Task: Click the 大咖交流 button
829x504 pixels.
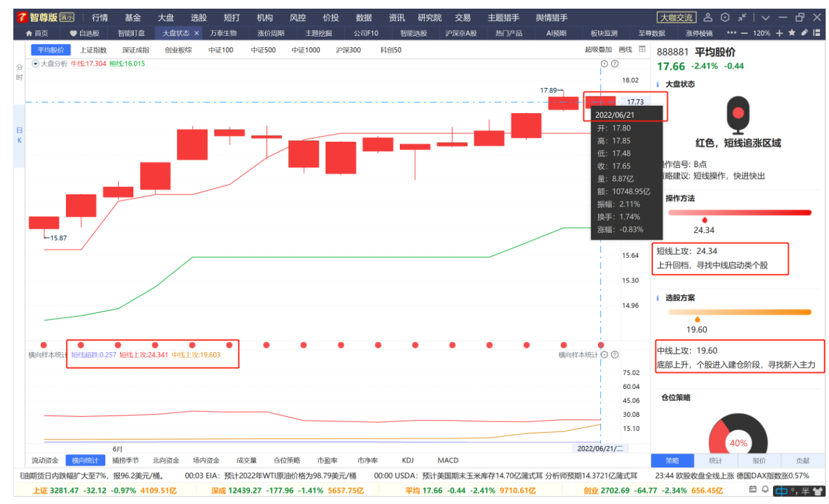Action: [676, 18]
